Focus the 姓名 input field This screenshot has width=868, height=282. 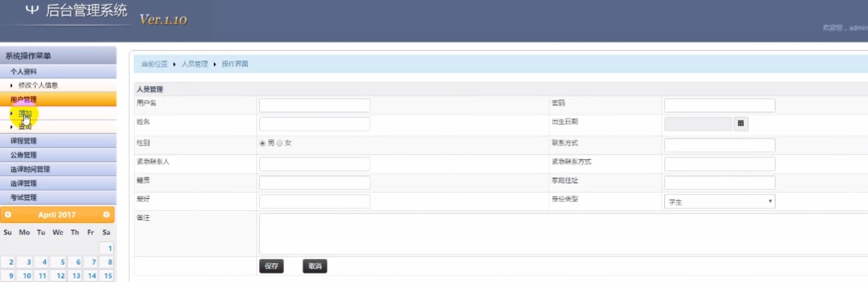(x=315, y=124)
